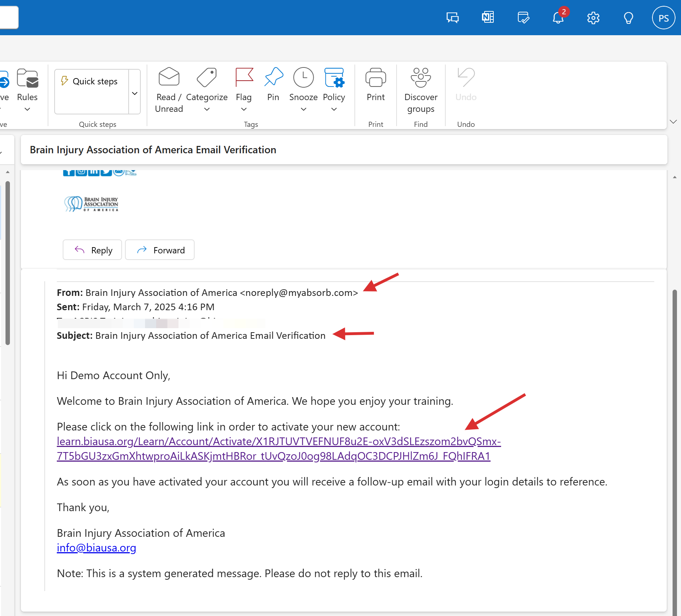Click the Sent date Friday, March 7, 2025
Image resolution: width=681 pixels, height=616 pixels.
click(148, 307)
